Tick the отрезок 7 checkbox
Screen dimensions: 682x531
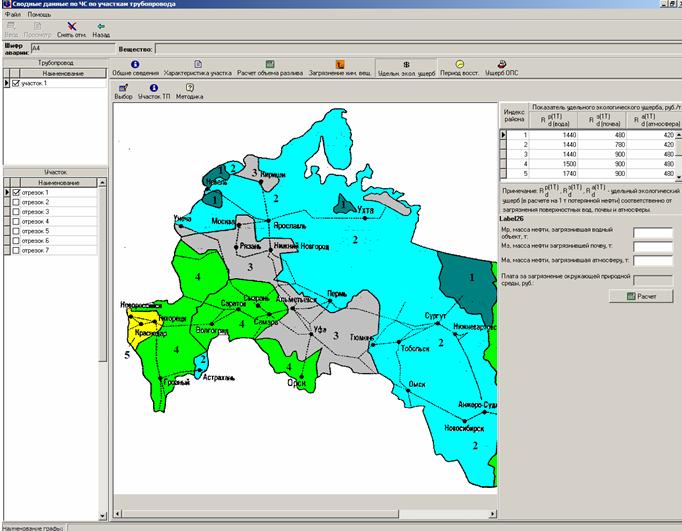[x=15, y=250]
